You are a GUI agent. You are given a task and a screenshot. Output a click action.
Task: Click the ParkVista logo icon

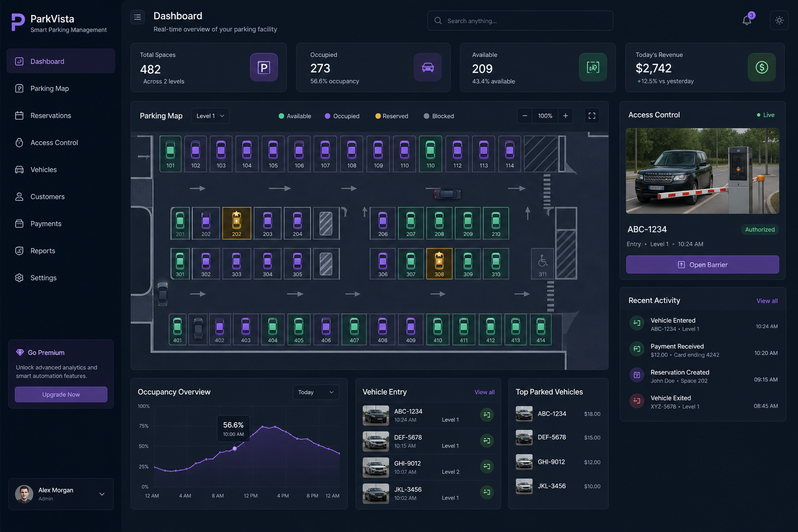(18, 23)
